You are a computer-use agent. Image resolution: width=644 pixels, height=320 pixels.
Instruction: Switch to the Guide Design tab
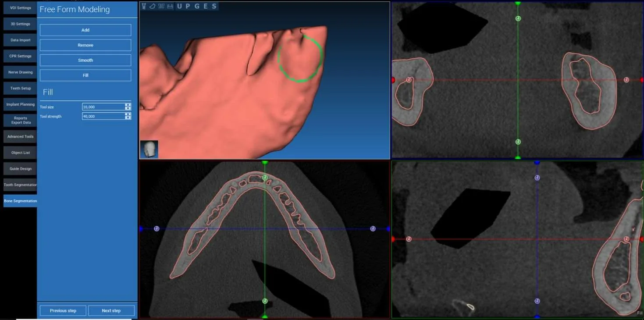pos(20,169)
